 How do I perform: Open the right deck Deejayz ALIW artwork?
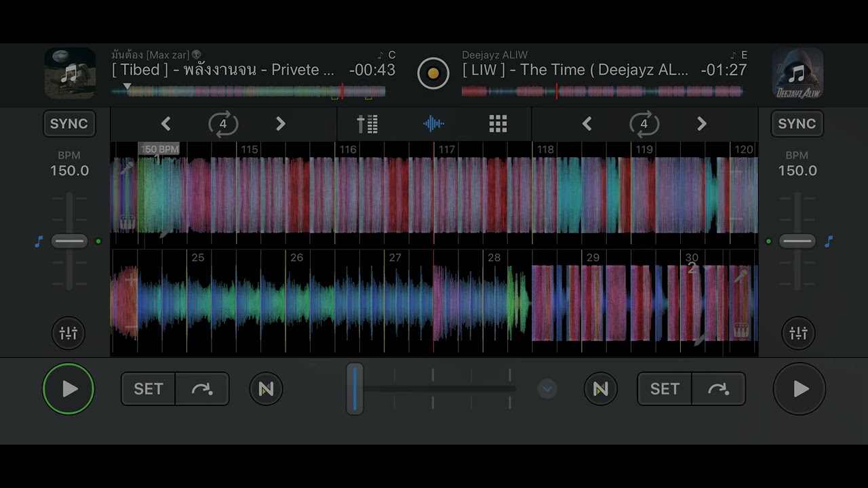click(797, 73)
